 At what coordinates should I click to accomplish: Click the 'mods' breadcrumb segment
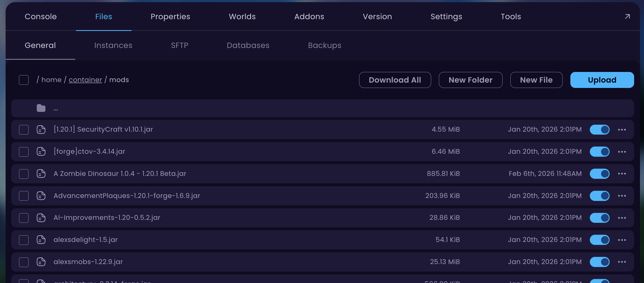coord(119,80)
